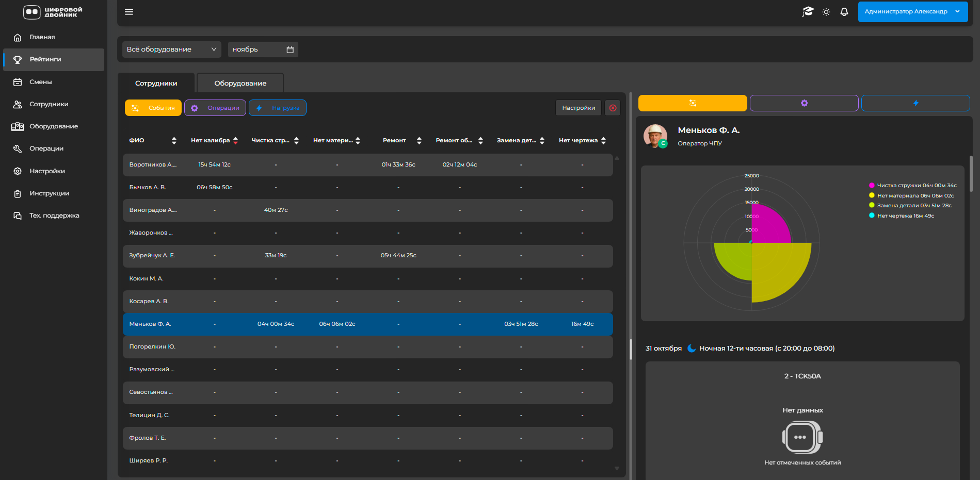
Task: Toggle light theme with sun icon
Action: (x=826, y=12)
